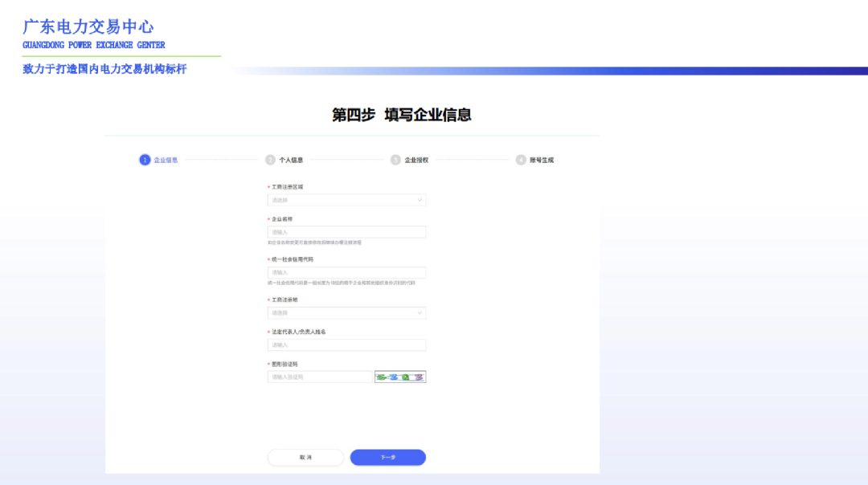
Task: Click inside the 企业名称 input field
Action: (347, 231)
